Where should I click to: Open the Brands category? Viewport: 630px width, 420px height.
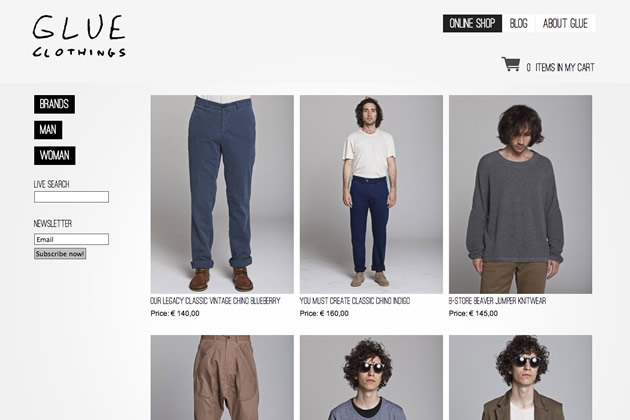point(54,104)
